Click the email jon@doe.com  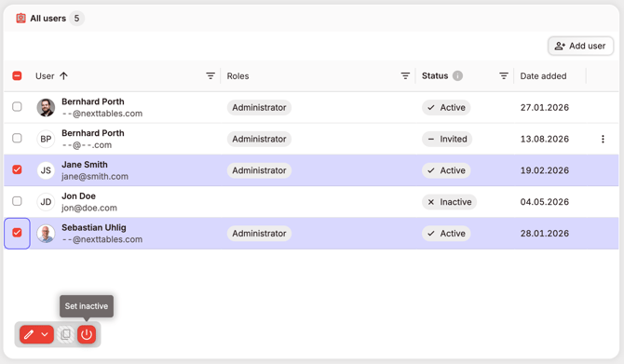(x=89, y=208)
